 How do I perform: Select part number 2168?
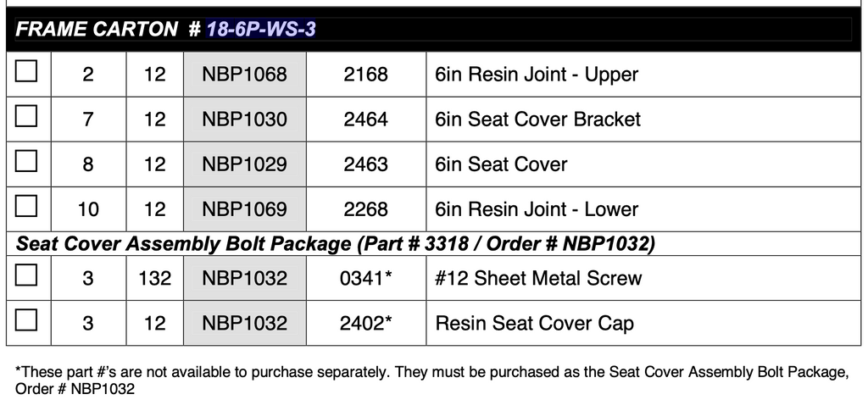point(365,75)
